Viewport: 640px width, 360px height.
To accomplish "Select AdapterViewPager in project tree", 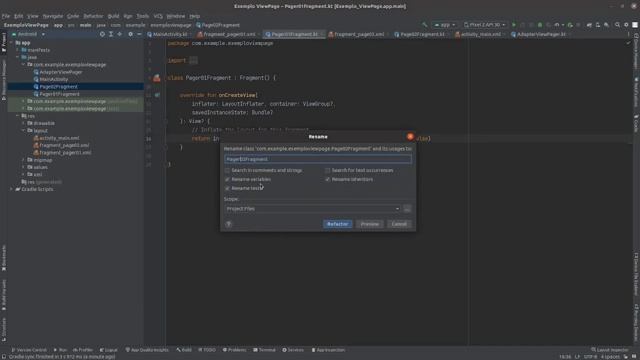I will (60, 72).
